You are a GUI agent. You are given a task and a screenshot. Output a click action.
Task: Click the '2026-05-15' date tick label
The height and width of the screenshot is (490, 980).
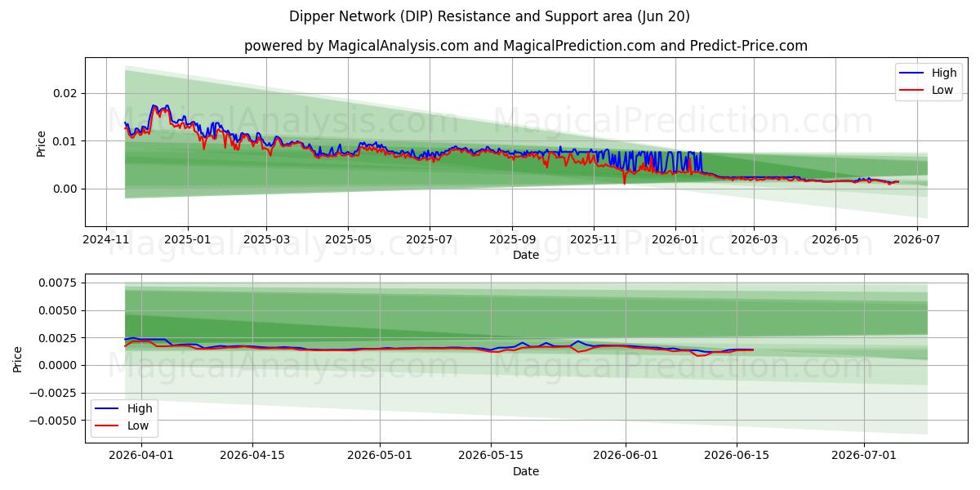491,457
